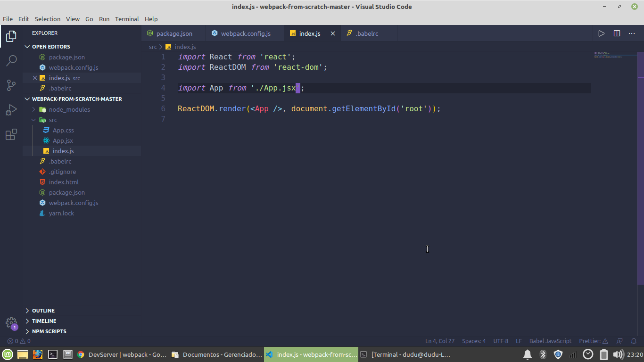This screenshot has height=362, width=644.
Task: Open the File menu
Action: click(x=8, y=19)
